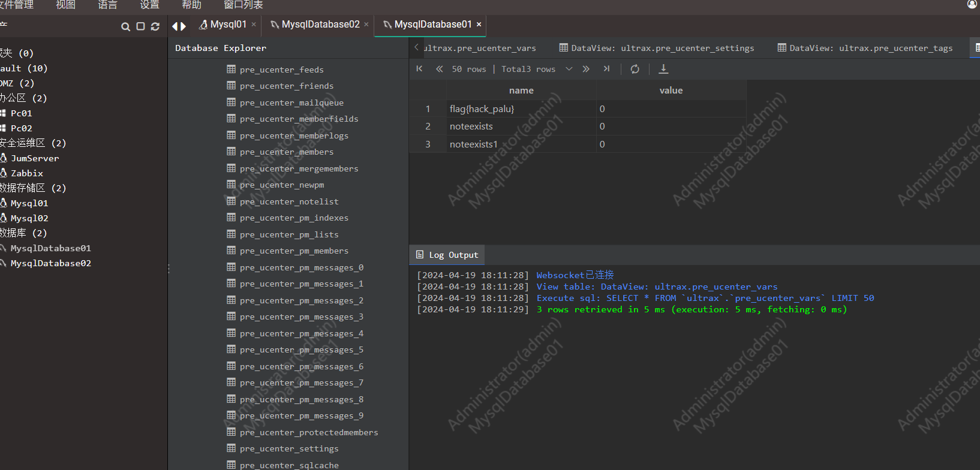
Task: Click the sidebar resize handle dots
Action: [169, 269]
